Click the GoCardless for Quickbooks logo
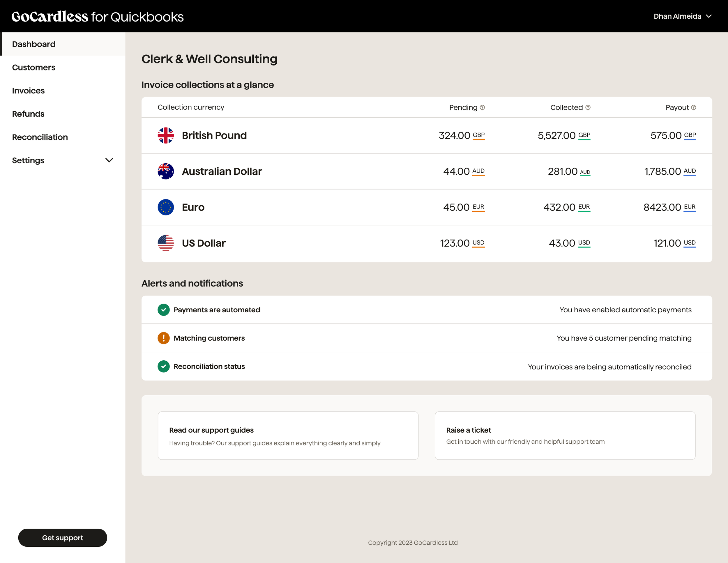The width and height of the screenshot is (728, 563). coord(97,16)
